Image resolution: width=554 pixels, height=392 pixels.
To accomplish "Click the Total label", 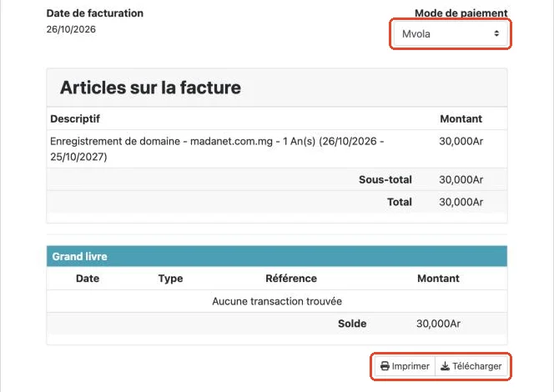I will pyautogui.click(x=400, y=202).
